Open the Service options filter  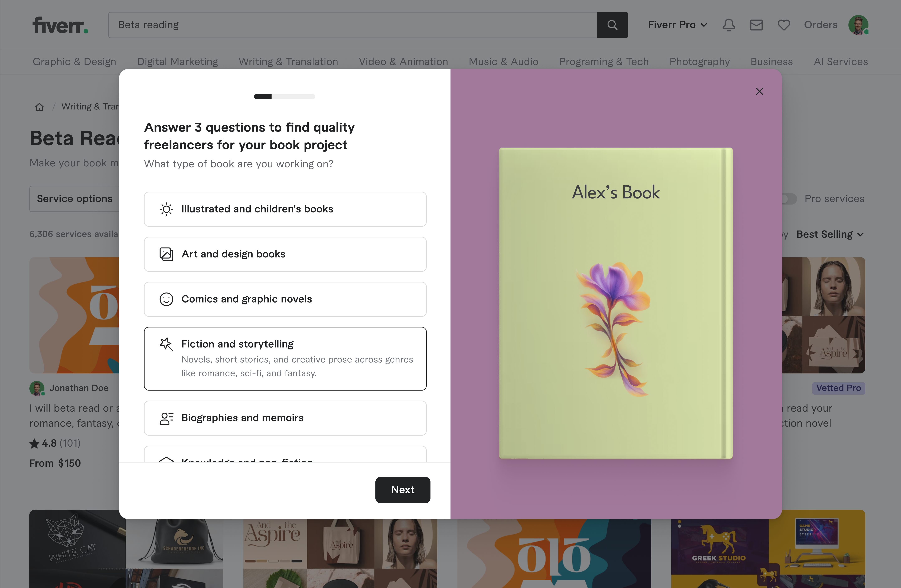click(75, 199)
